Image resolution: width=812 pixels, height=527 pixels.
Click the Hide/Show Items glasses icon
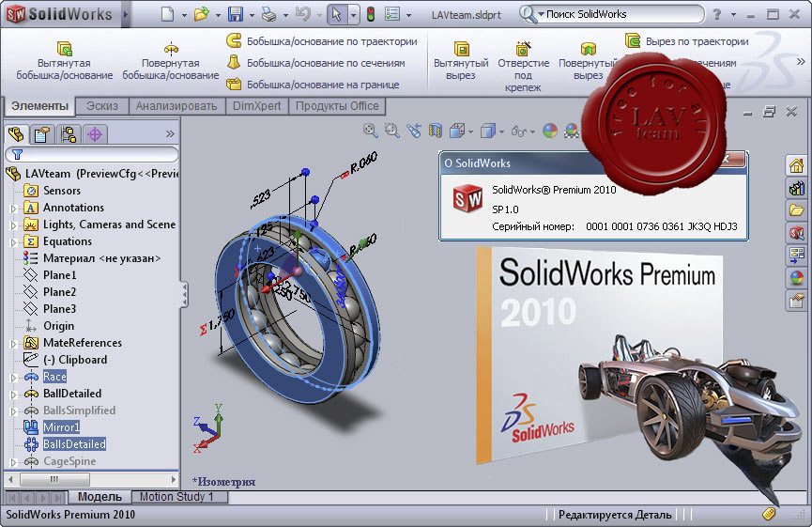point(518,132)
